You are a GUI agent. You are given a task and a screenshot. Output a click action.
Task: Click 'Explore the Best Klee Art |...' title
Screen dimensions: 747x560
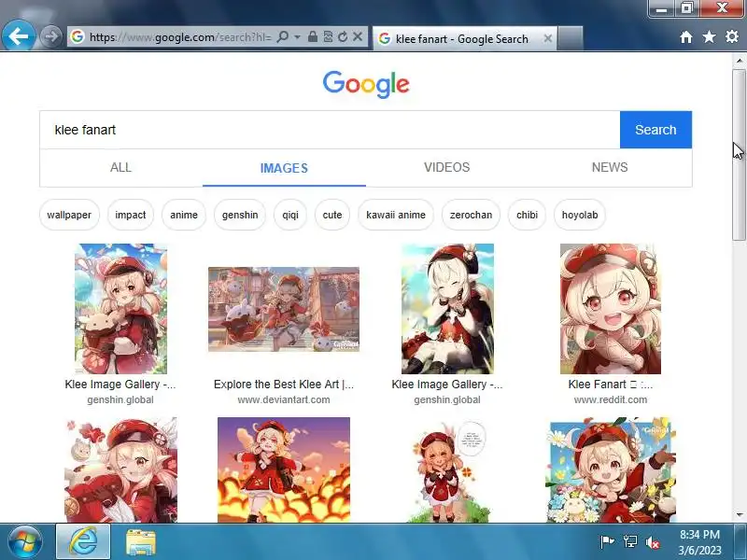click(x=284, y=385)
